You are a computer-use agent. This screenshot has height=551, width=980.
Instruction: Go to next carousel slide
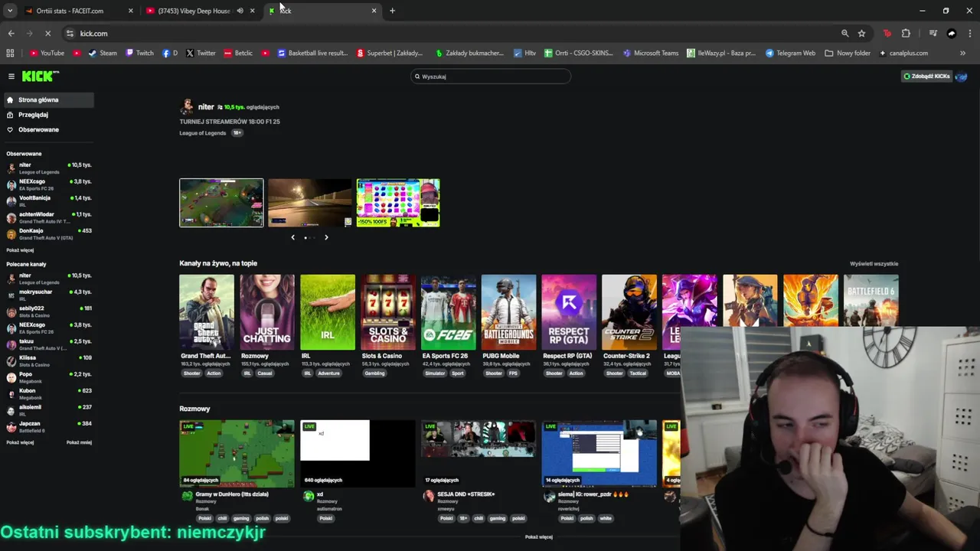point(326,237)
